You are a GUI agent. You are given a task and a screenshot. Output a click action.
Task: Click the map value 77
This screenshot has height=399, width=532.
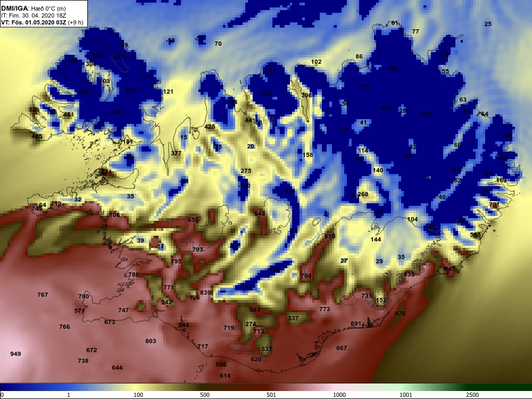point(415,31)
